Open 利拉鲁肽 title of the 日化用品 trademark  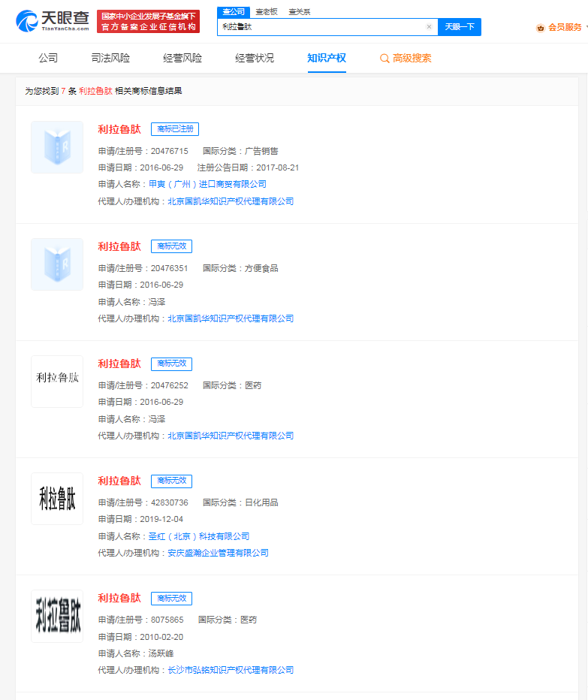[119, 481]
